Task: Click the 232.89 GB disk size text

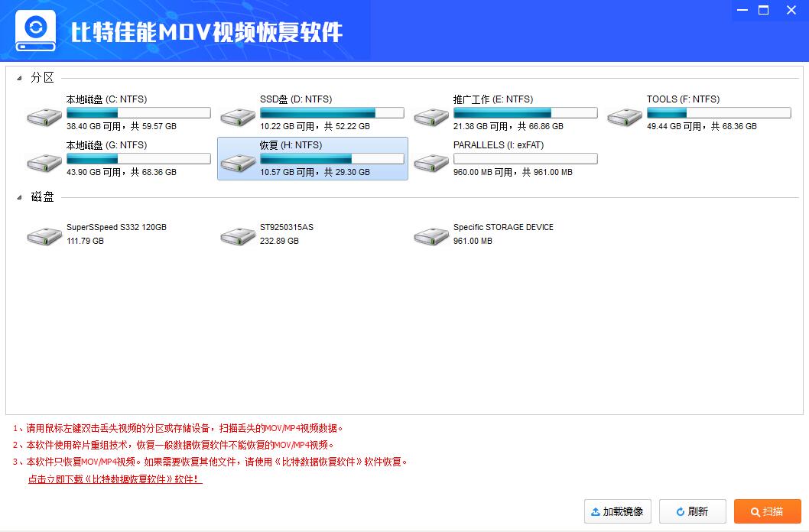Action: [279, 241]
